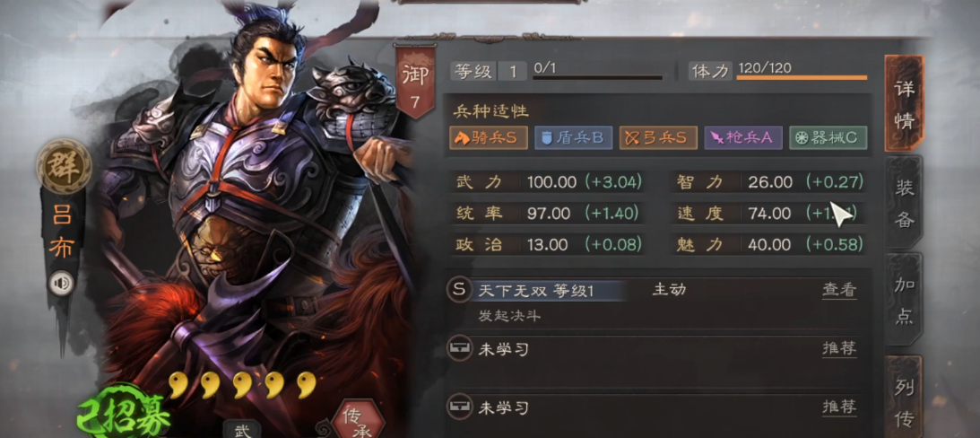Select the 器械C troop aptitude tag

pos(828,138)
